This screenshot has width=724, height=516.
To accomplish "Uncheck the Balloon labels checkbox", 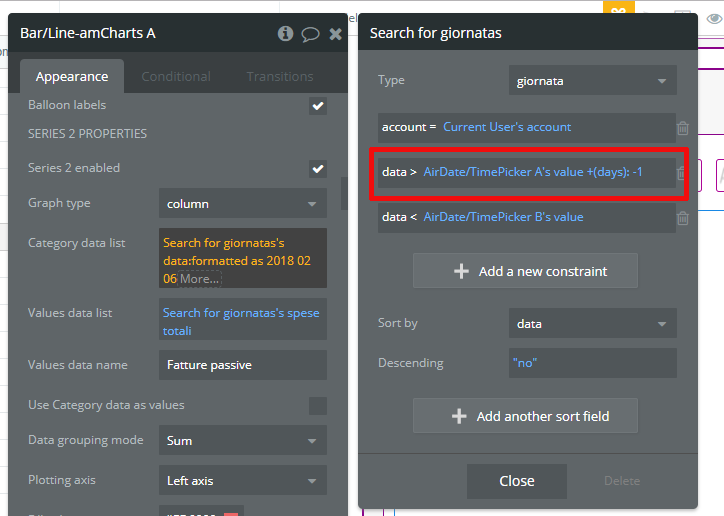I will pyautogui.click(x=318, y=105).
